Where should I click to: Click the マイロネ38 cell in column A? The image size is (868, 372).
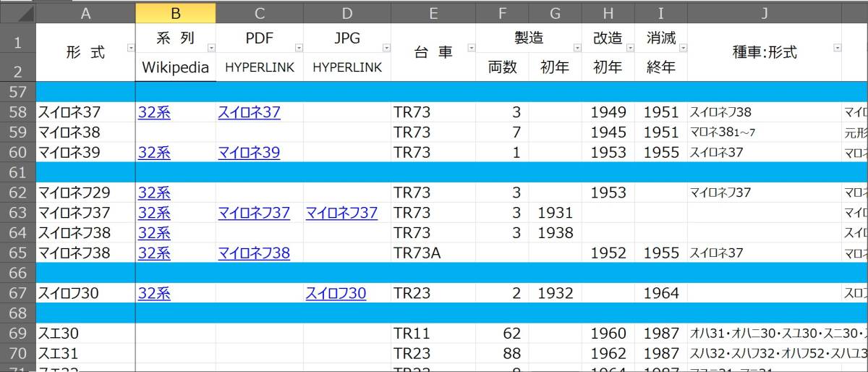pyautogui.click(x=85, y=132)
